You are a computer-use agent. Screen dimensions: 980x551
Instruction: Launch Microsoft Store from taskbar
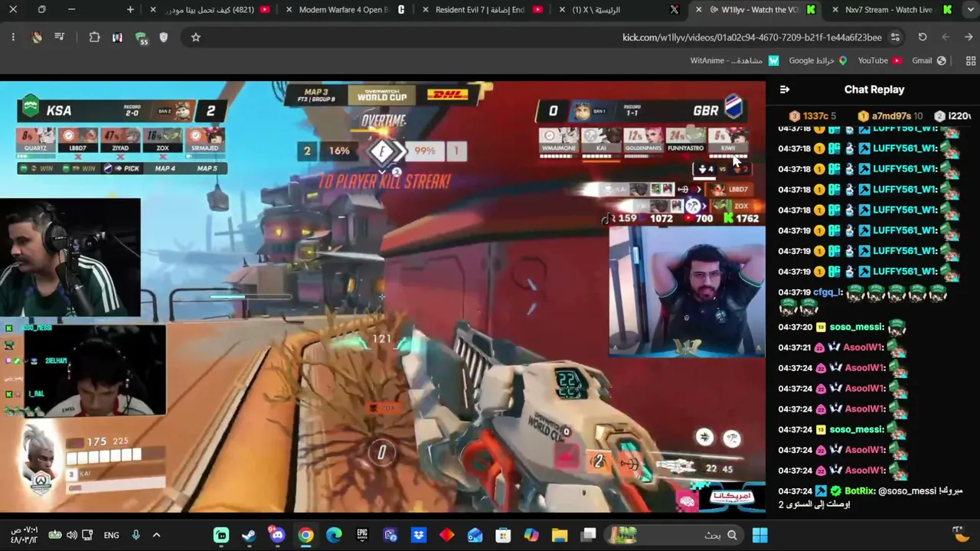click(x=503, y=535)
